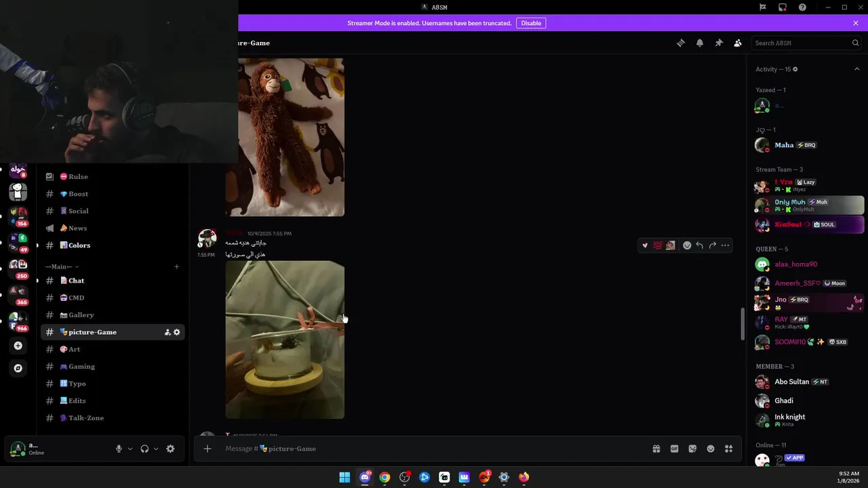
Task: Open More options for the message
Action: [x=725, y=245]
